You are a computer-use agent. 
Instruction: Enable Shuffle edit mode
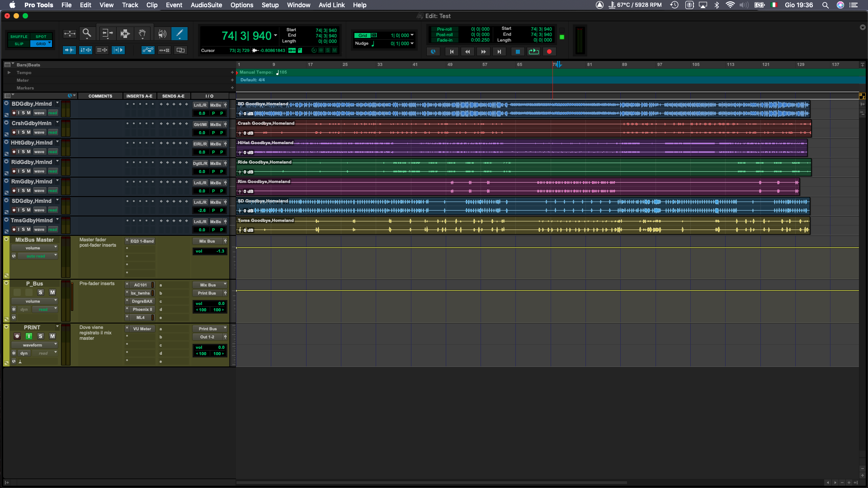pyautogui.click(x=19, y=37)
